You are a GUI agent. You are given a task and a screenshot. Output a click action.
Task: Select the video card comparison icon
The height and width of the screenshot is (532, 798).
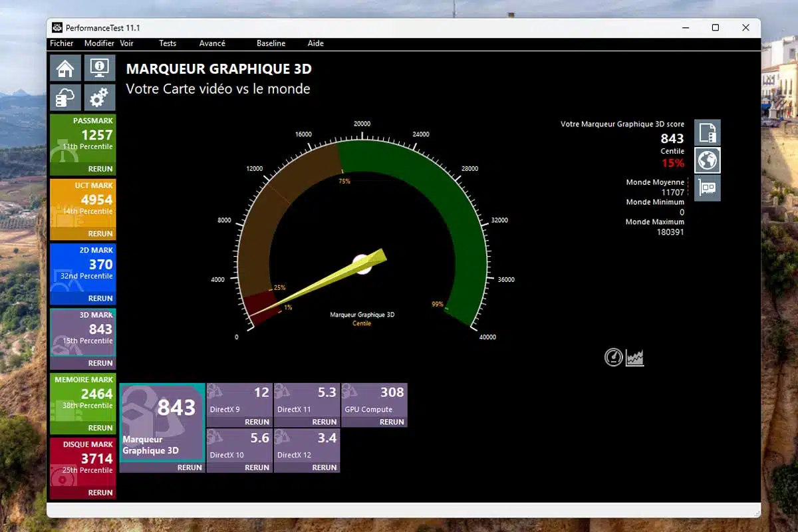point(708,188)
